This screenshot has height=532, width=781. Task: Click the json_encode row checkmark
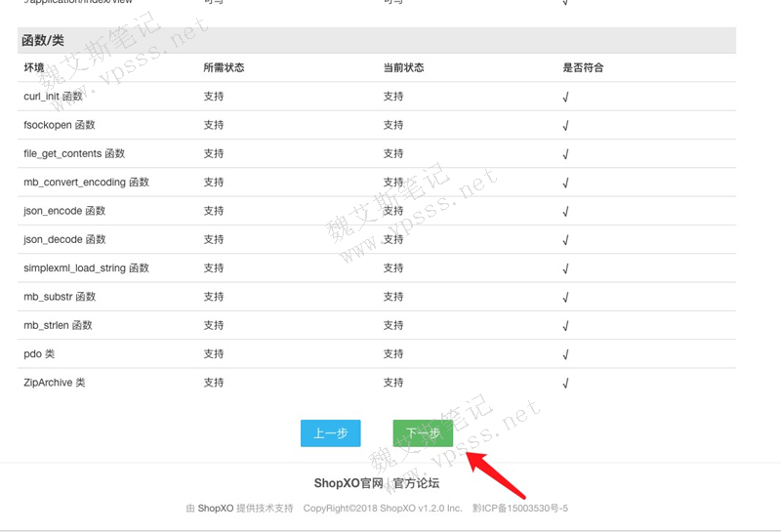tap(566, 212)
